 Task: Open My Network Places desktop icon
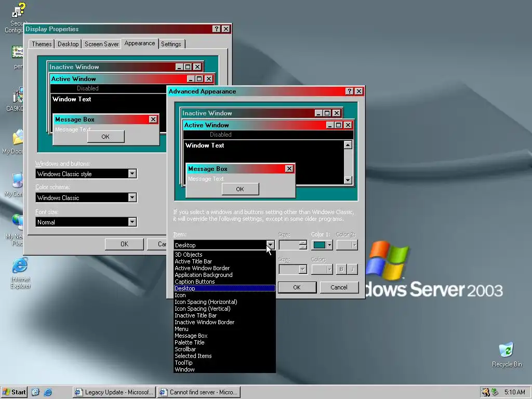(x=14, y=230)
